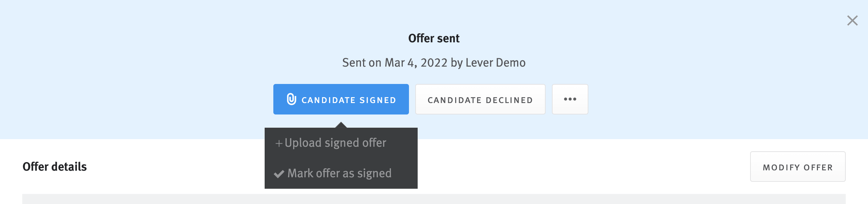This screenshot has height=204, width=868.
Task: Click the Candidate Declined button
Action: [481, 100]
